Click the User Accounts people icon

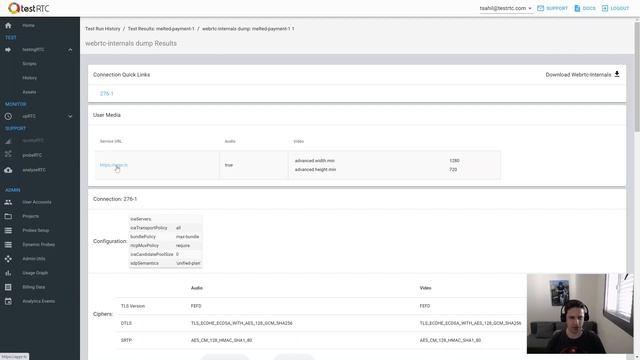8,202
